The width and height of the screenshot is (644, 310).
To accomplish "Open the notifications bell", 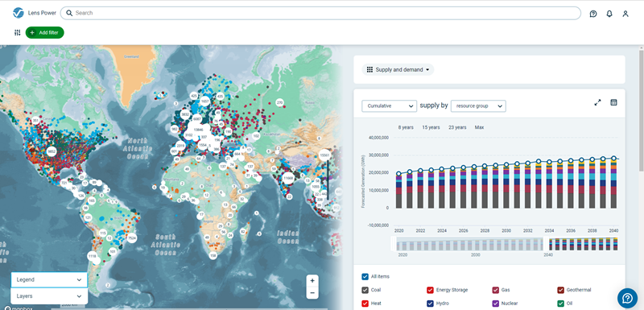I will click(609, 14).
